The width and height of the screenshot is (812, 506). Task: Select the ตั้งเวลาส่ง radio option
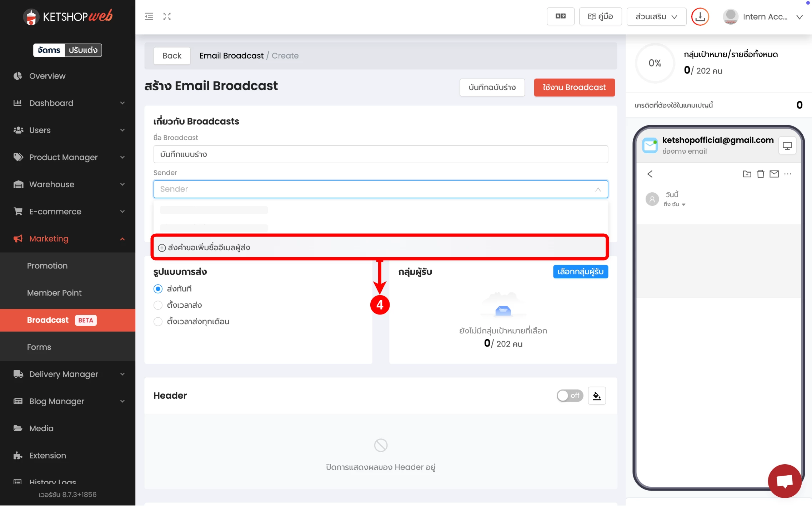click(158, 305)
